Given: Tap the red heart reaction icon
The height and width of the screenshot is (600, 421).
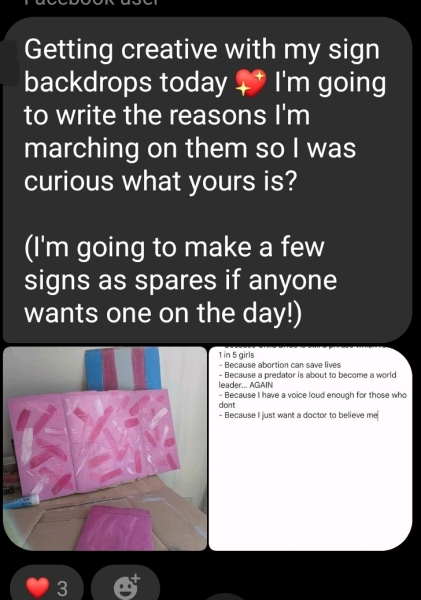Looking at the screenshot, I should 37,587.
